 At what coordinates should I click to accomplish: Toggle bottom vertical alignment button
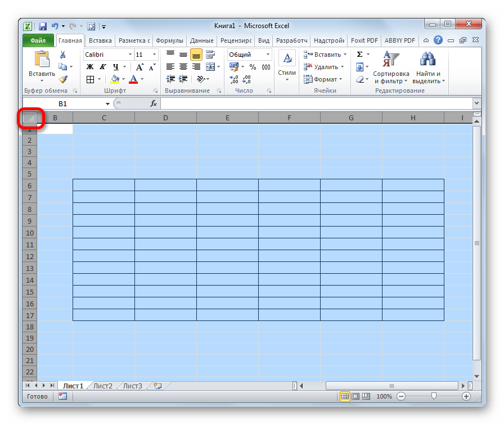pyautogui.click(x=196, y=55)
